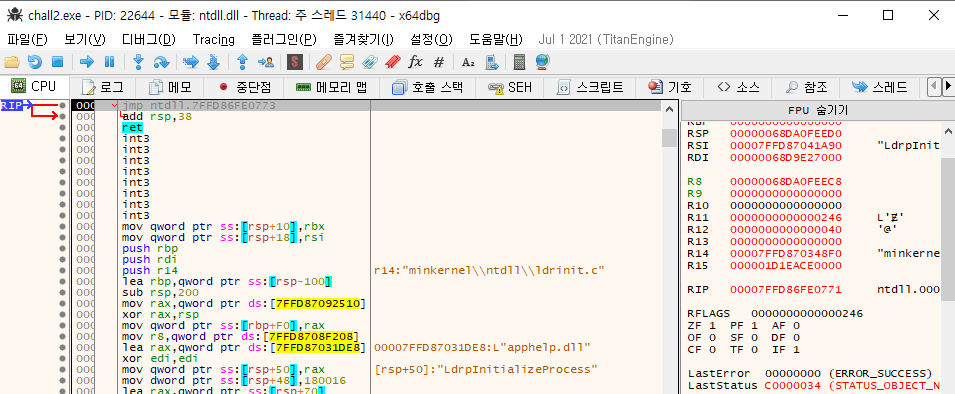Open functions list via fx icon

pos(415,62)
